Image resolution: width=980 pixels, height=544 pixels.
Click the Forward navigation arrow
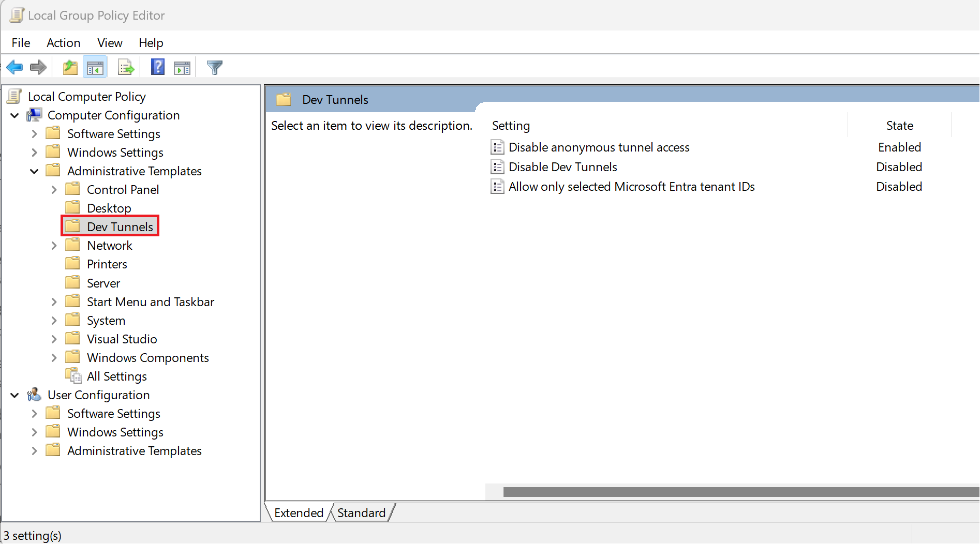point(38,67)
